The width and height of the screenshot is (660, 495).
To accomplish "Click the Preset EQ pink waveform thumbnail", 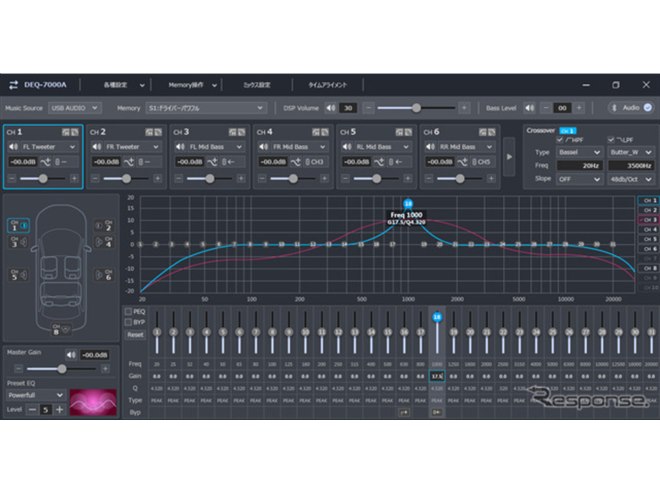I will (x=93, y=402).
